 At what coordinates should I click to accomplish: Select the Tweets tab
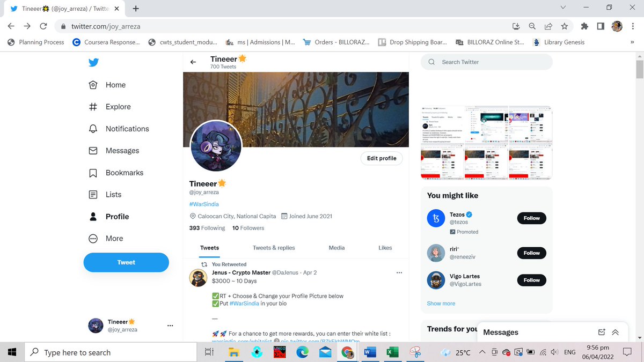click(209, 248)
